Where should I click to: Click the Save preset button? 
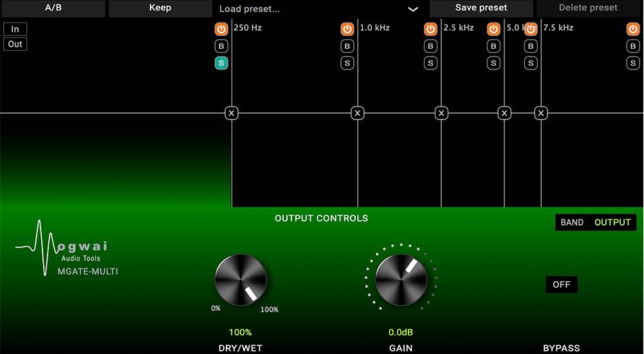pos(481,8)
